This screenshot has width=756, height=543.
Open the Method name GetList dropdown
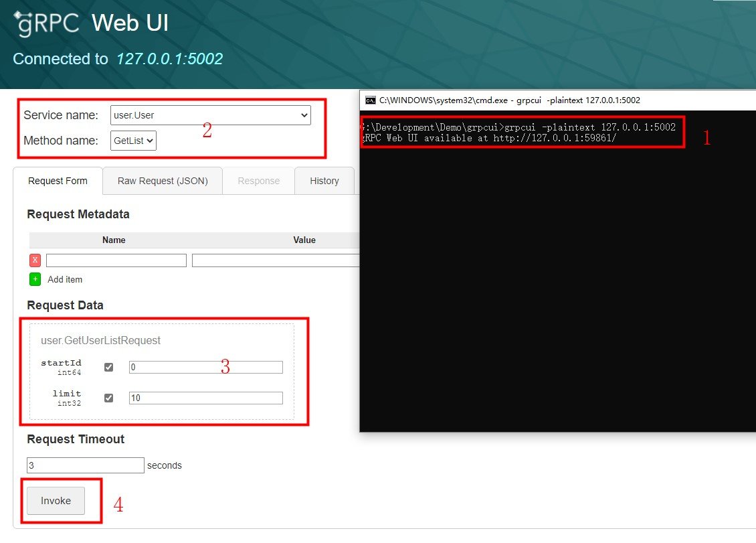(133, 141)
